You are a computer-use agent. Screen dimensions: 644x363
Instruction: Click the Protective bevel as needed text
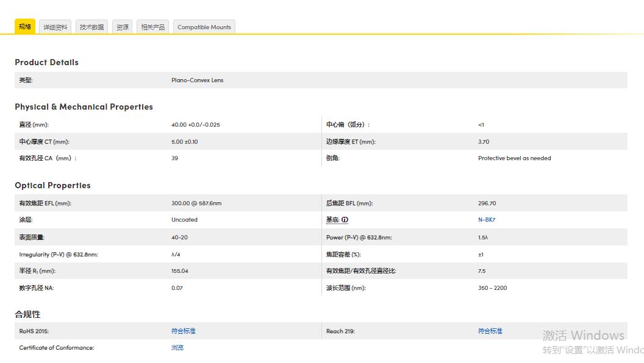[x=514, y=158]
